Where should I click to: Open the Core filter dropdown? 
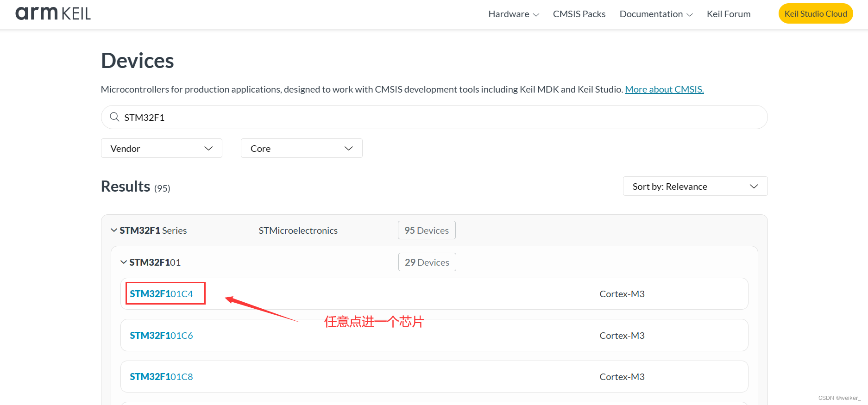point(302,148)
